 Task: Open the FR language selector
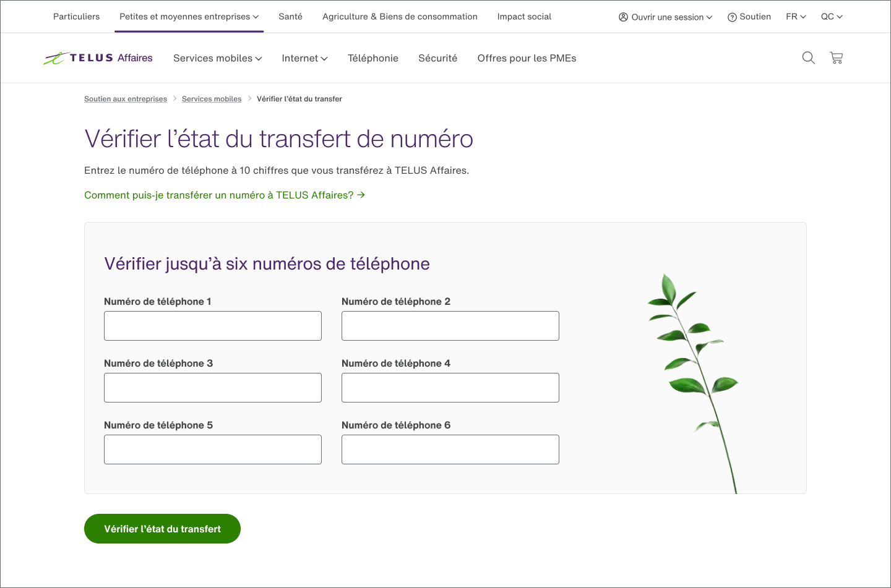pyautogui.click(x=796, y=17)
